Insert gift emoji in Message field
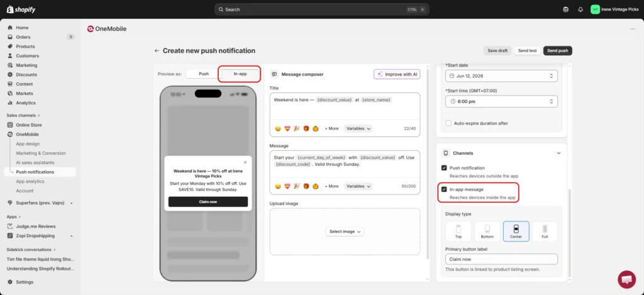The width and height of the screenshot is (644, 295). (306, 186)
